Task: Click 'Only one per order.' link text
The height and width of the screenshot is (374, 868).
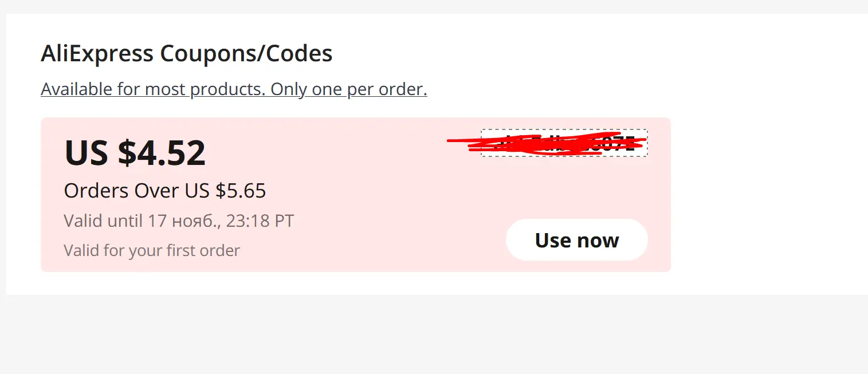Action: pos(349,89)
